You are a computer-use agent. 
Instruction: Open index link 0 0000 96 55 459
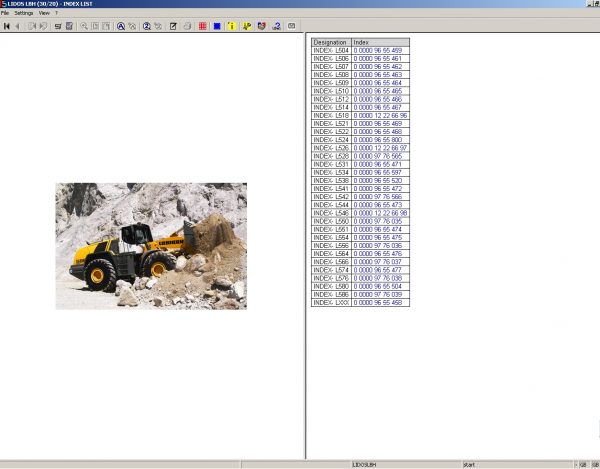[378, 50]
